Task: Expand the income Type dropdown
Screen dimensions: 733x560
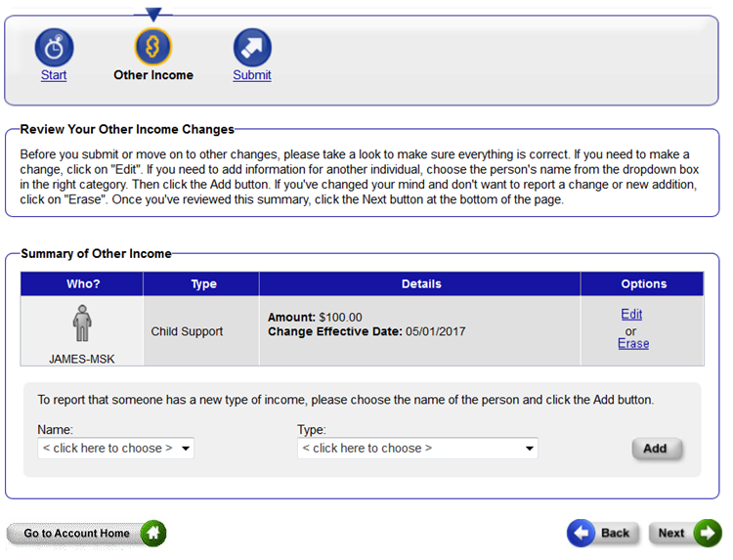Action: pyautogui.click(x=417, y=449)
